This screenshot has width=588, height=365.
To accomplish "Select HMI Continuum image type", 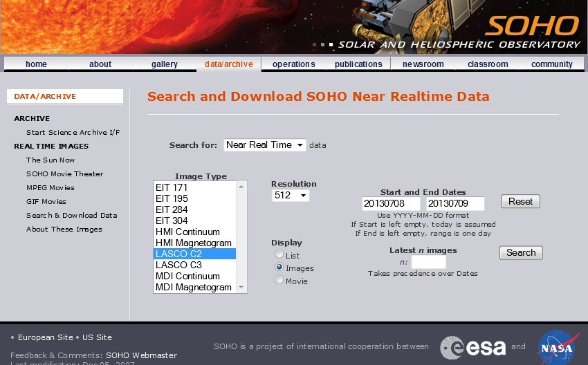I will pyautogui.click(x=194, y=232).
